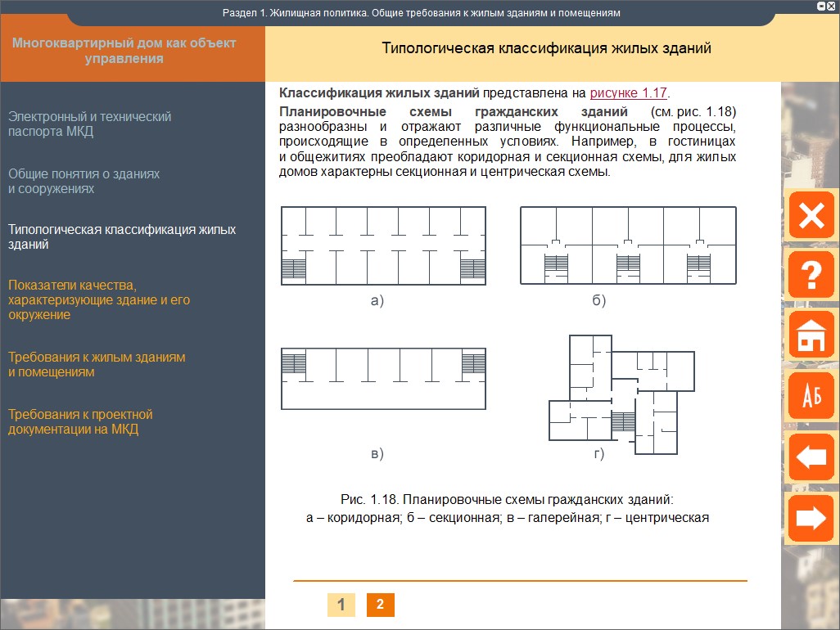
Task: Click Многоквартирный дом как объект управления header
Action: click(124, 51)
